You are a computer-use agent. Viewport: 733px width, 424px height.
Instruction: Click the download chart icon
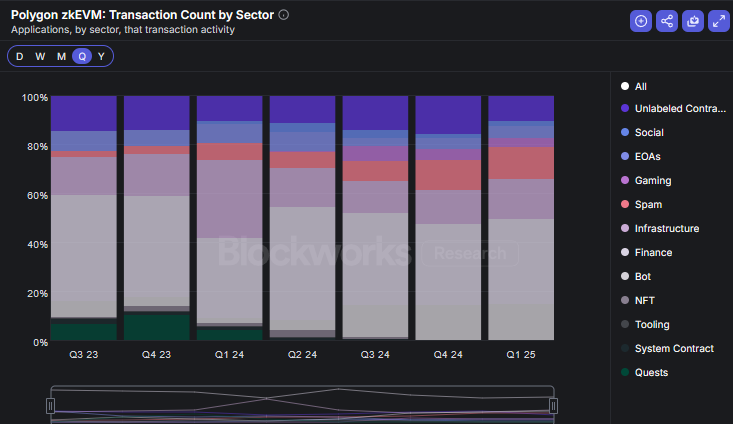(693, 21)
